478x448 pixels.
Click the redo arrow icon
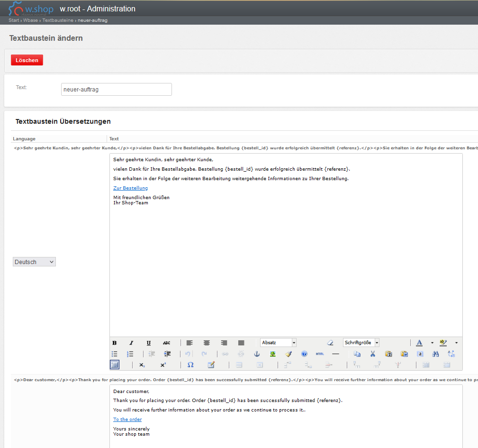204,354
